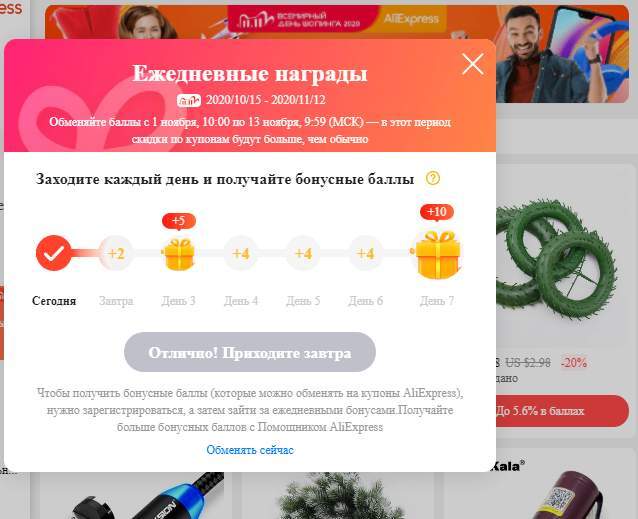Screen dimensions: 638x519
Task: Close the daily rewards popup
Action: (473, 64)
